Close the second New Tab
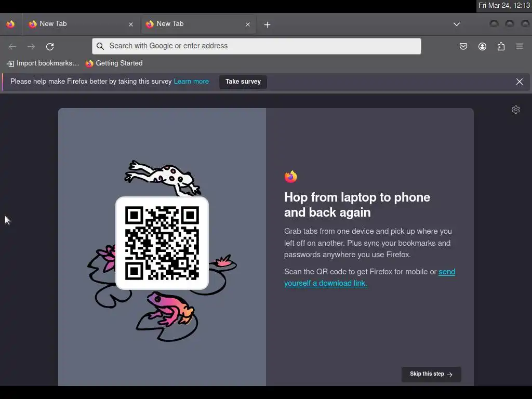 click(x=248, y=24)
